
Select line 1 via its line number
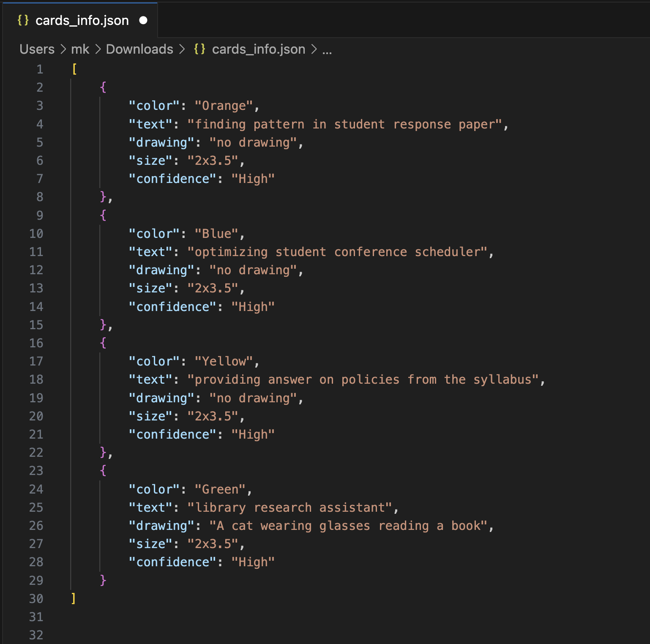point(40,69)
